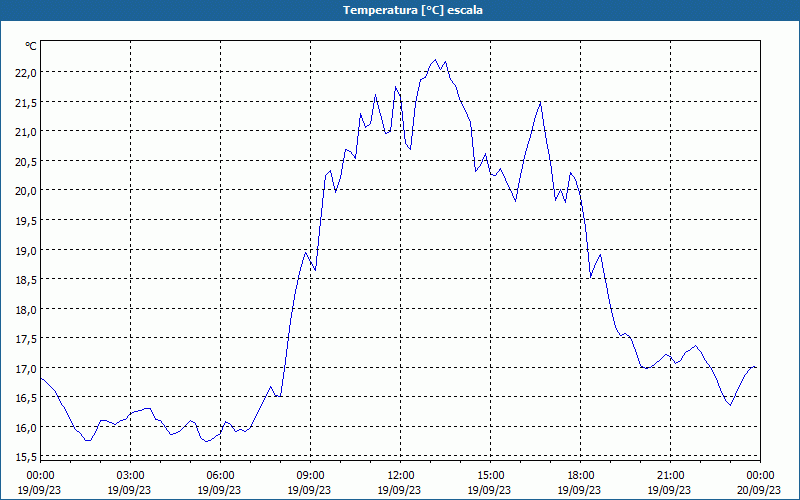Click the temperature curve peak near 13:00

pos(435,60)
